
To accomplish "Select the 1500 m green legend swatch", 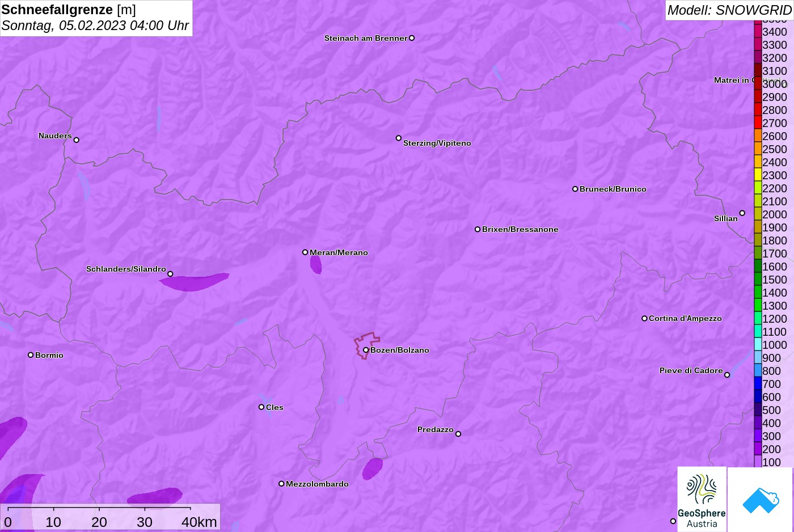I will (x=758, y=280).
